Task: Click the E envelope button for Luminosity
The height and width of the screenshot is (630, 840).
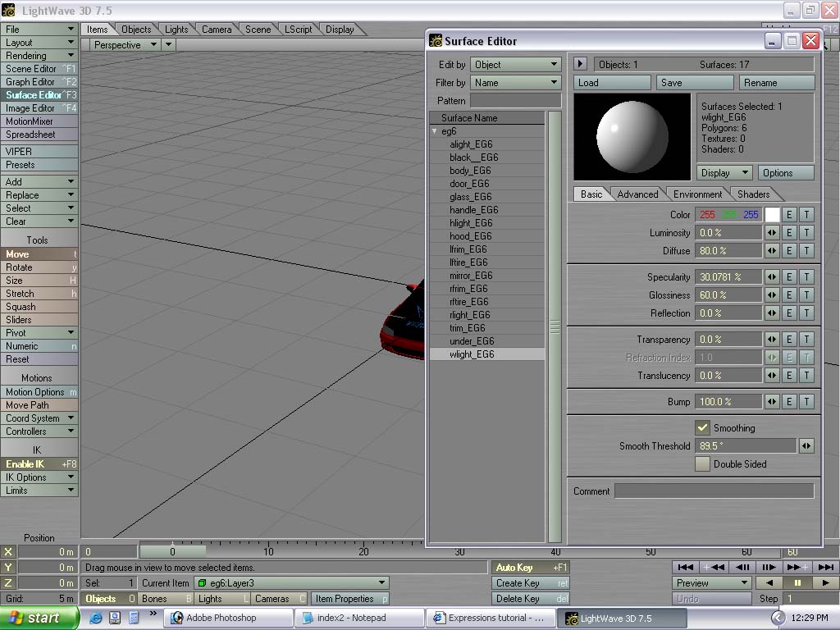Action: (789, 232)
